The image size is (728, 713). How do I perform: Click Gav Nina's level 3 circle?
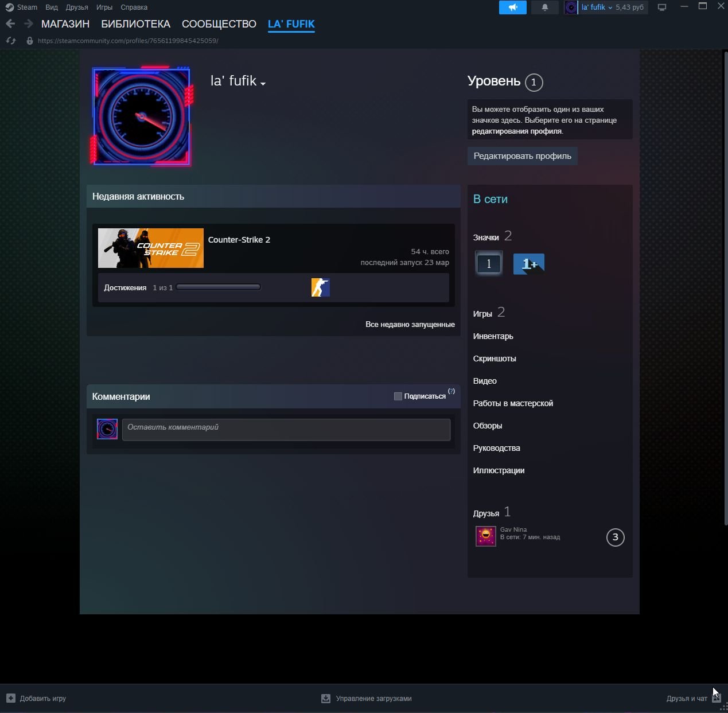(x=616, y=537)
